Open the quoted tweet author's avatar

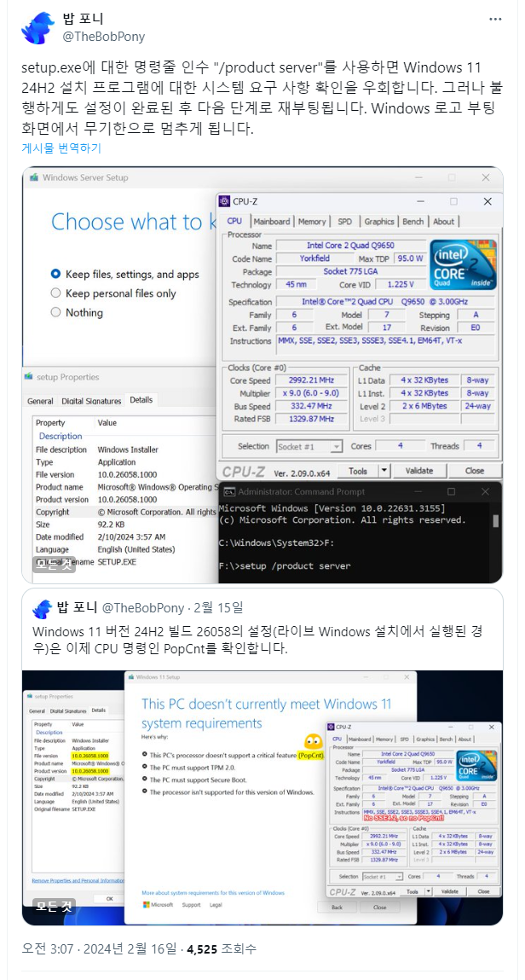pyautogui.click(x=42, y=609)
